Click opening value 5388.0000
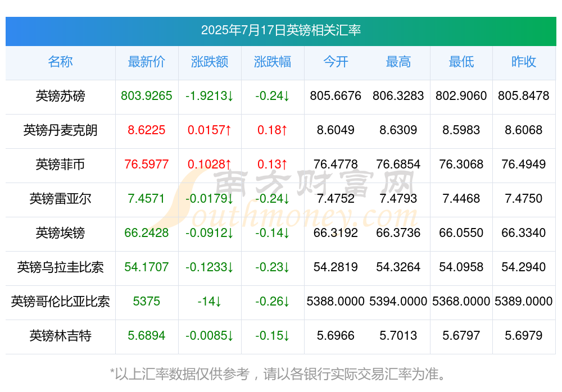 tap(336, 302)
